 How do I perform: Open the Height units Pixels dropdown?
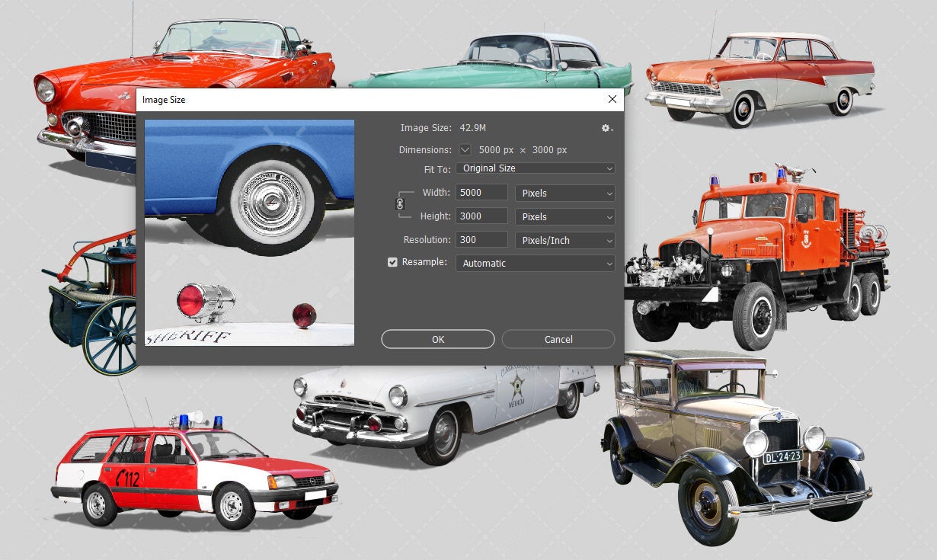pos(564,216)
